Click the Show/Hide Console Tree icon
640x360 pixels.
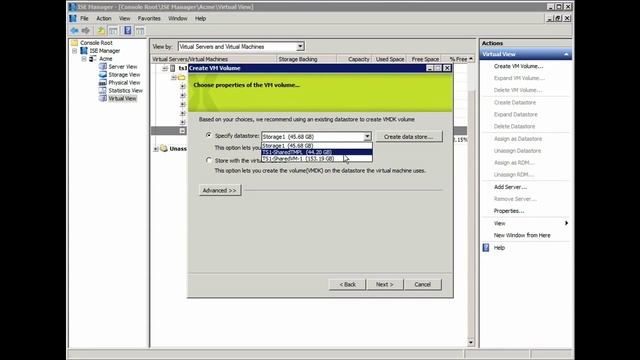[x=113, y=31]
